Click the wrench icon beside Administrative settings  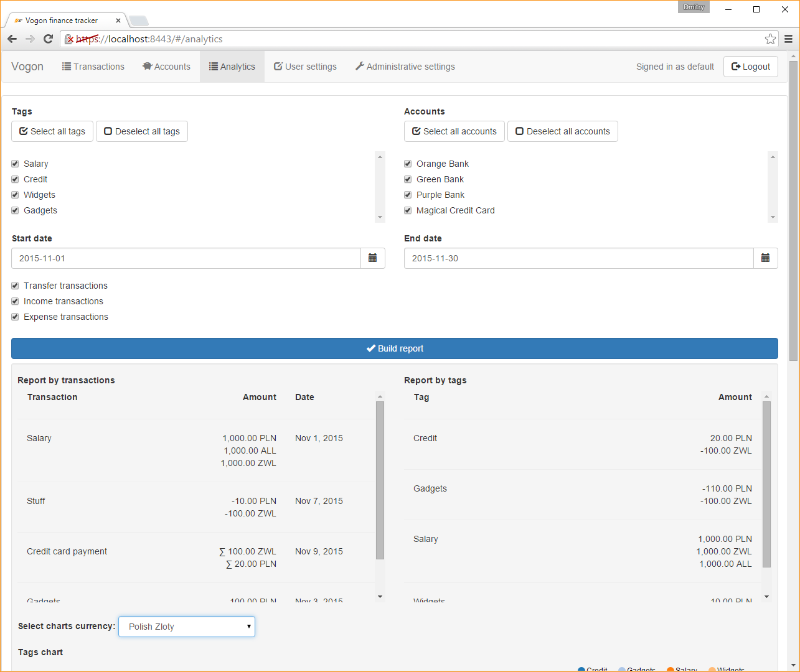point(360,66)
